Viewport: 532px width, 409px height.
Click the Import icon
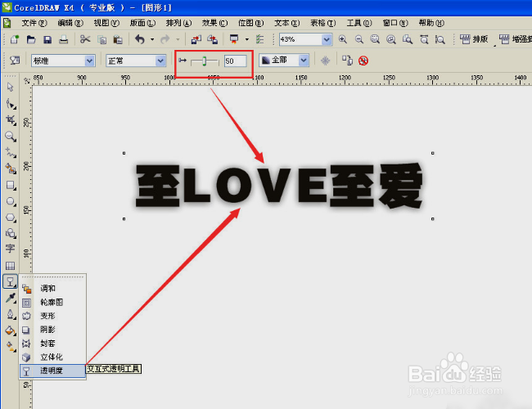pyautogui.click(x=196, y=40)
